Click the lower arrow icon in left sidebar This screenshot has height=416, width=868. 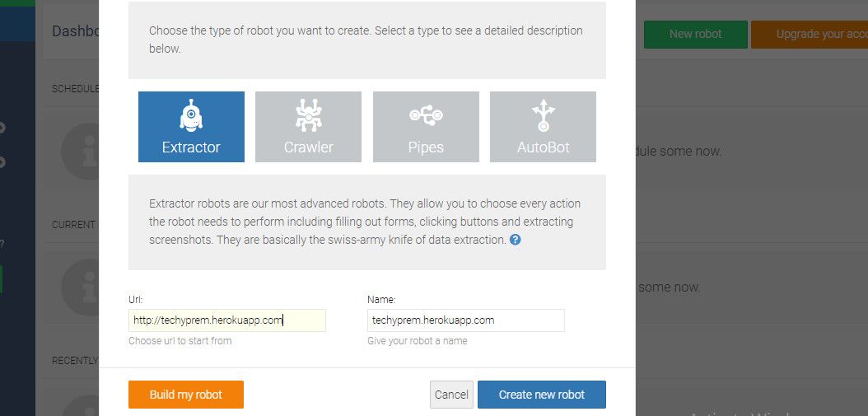tap(2, 162)
